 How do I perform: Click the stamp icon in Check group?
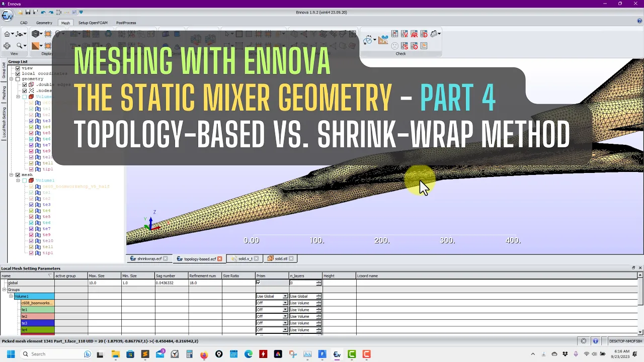click(x=434, y=34)
